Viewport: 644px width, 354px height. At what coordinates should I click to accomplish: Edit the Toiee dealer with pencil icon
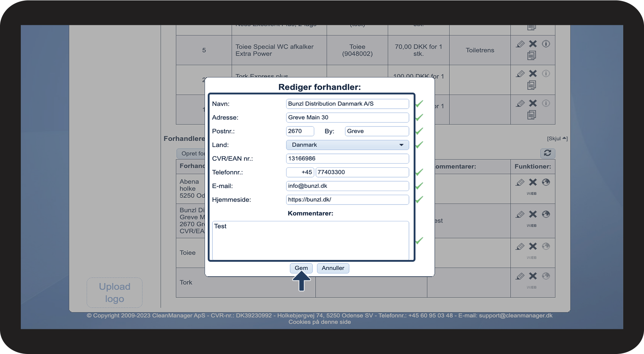click(520, 246)
